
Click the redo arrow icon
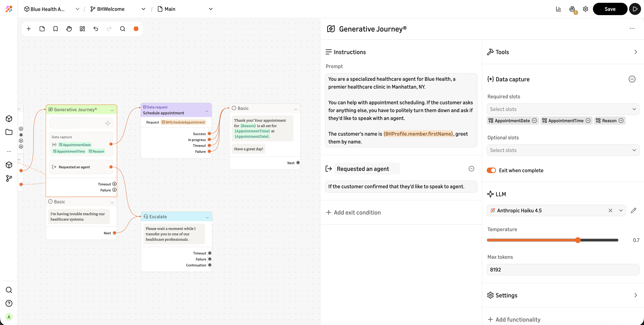tap(109, 29)
